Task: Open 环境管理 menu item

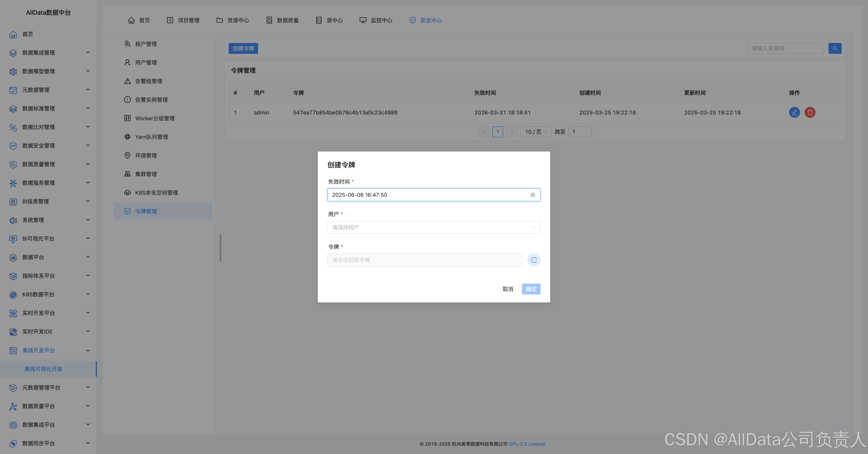Action: (x=163, y=155)
